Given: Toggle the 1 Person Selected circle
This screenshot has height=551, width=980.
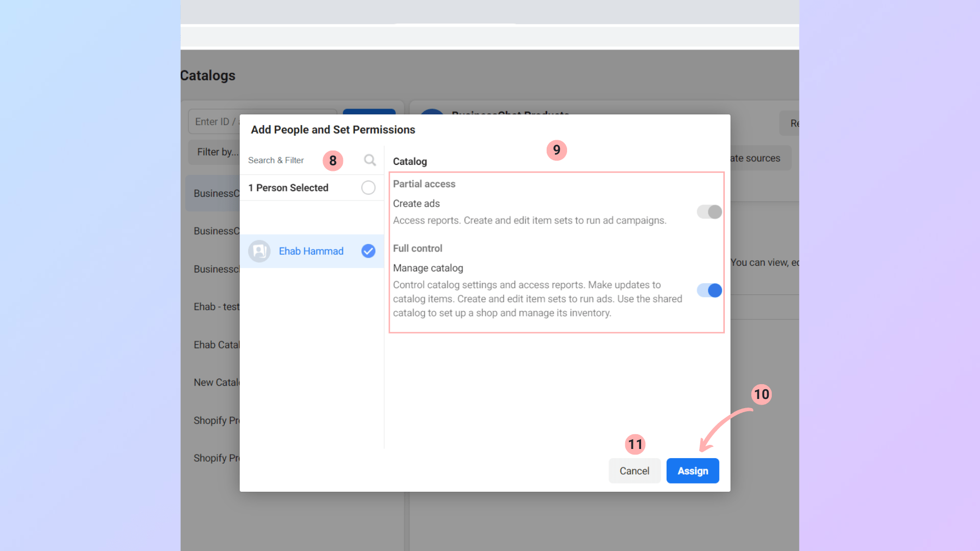Looking at the screenshot, I should (368, 188).
